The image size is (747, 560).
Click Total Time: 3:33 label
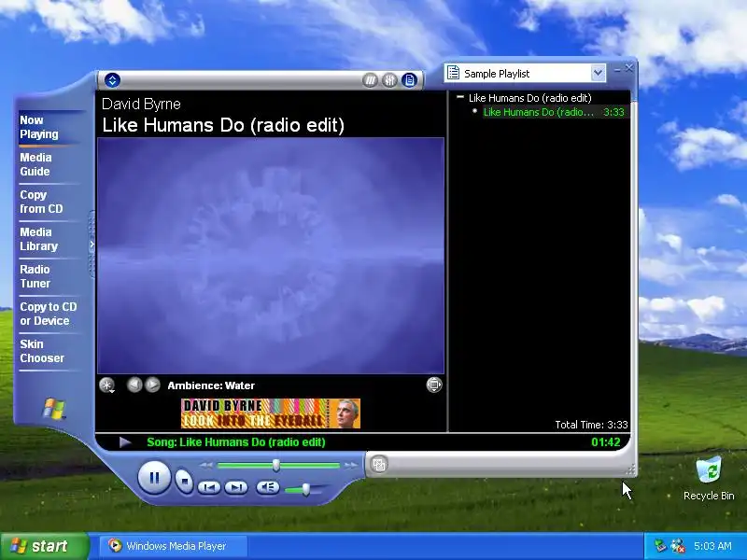tap(591, 425)
